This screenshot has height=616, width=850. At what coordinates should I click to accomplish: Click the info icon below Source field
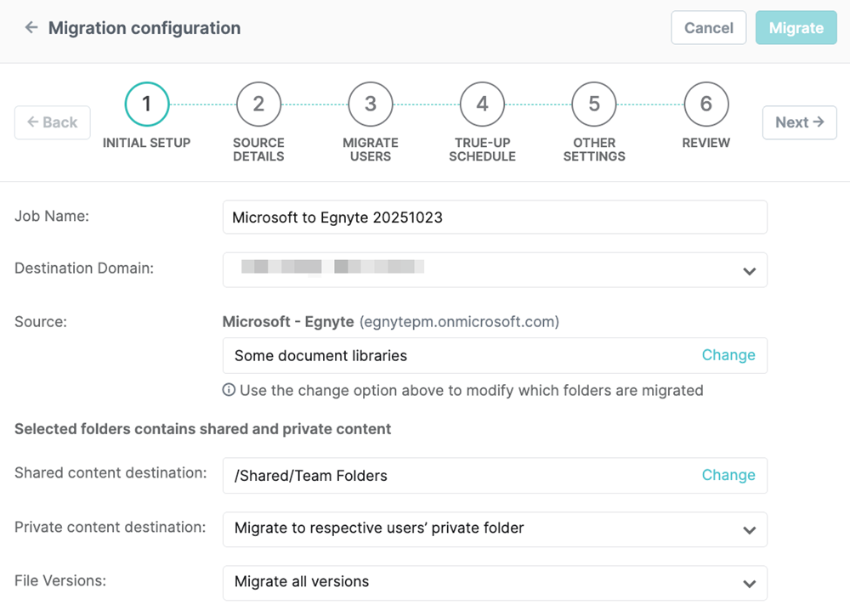click(x=229, y=391)
